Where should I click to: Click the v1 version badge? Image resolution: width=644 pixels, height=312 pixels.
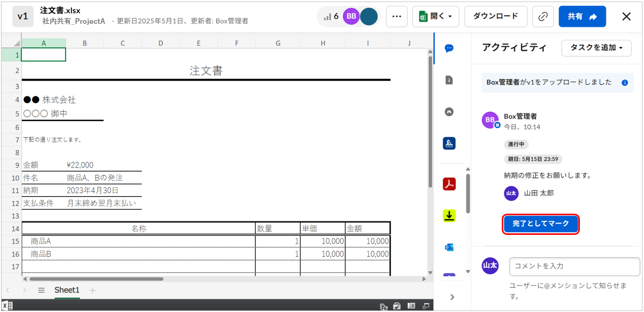[x=23, y=17]
